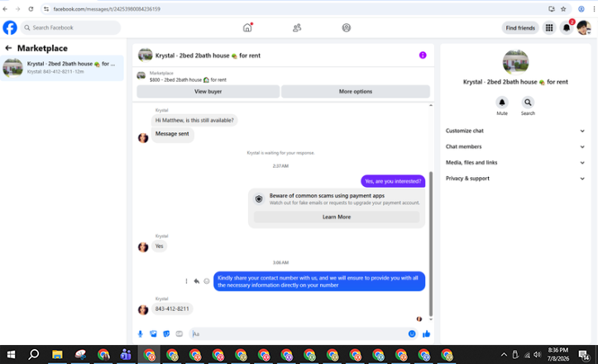The height and width of the screenshot is (364, 598).
Task: Go back from Marketplace with the arrow
Action: tap(8, 48)
